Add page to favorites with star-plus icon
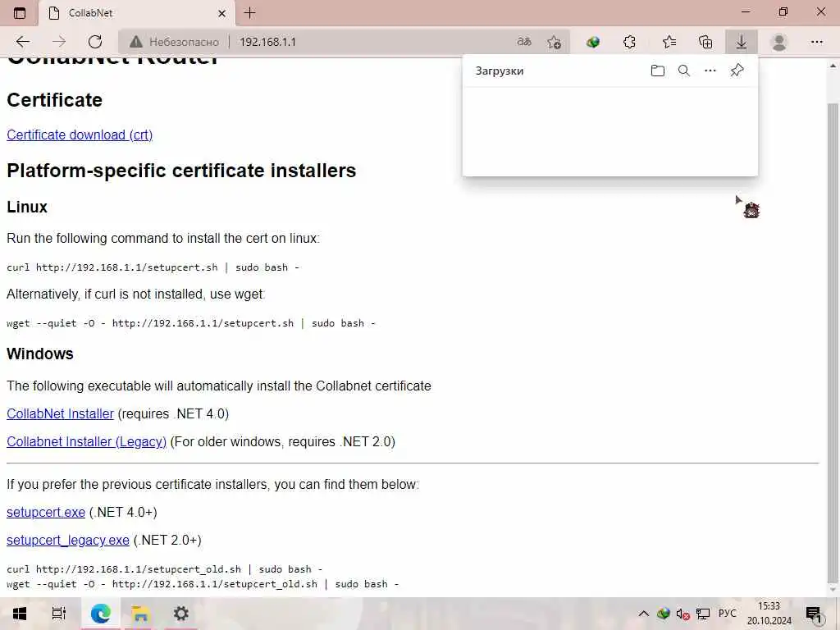 coord(554,42)
